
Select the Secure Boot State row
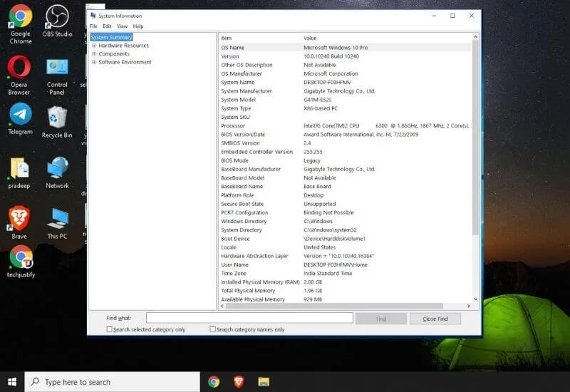(346, 204)
